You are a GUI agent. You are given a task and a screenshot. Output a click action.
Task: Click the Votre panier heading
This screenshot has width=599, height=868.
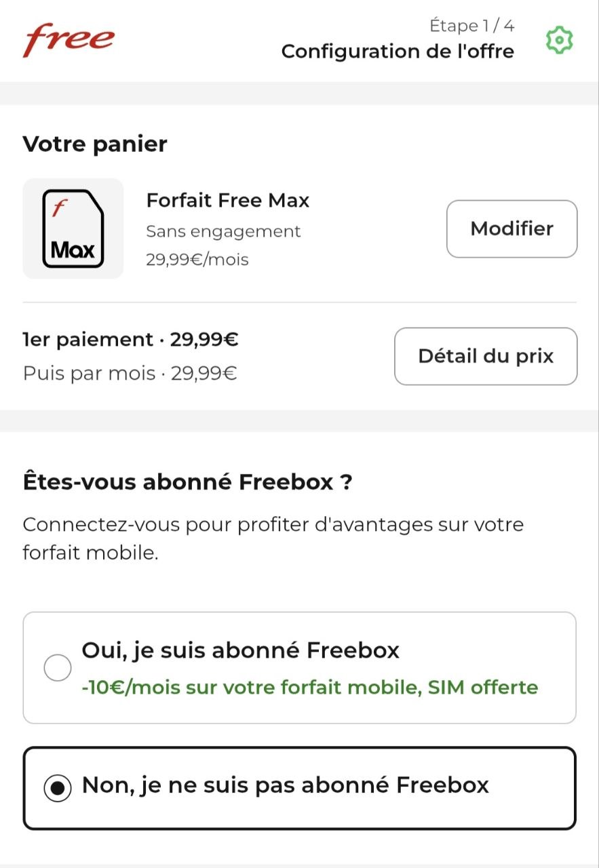click(95, 144)
